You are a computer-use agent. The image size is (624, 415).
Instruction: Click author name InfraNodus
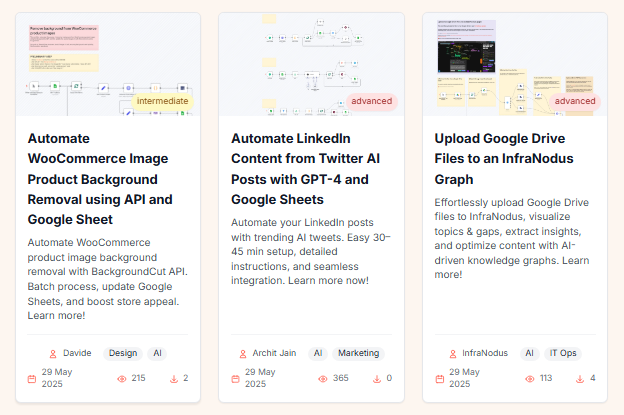485,353
